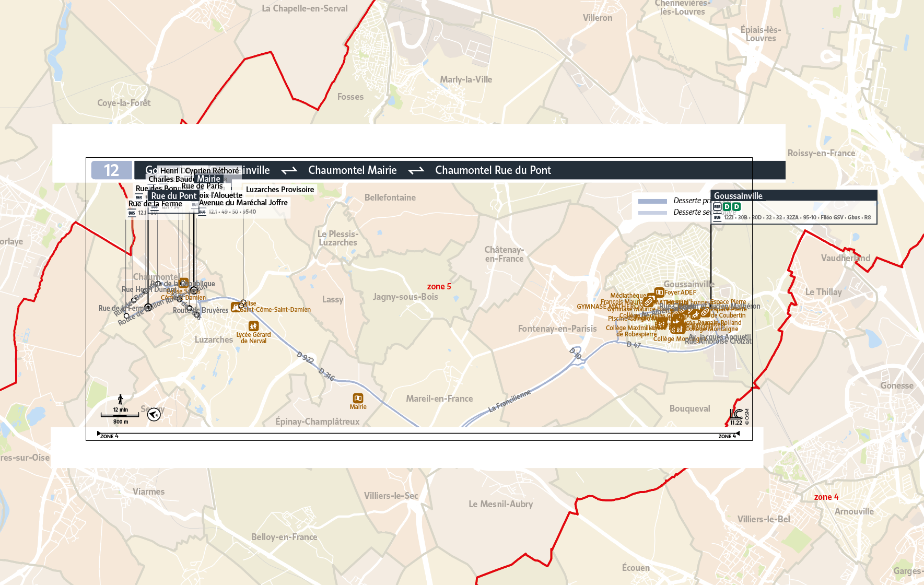Select the highlighted Rue du Pont stop label

(173, 196)
